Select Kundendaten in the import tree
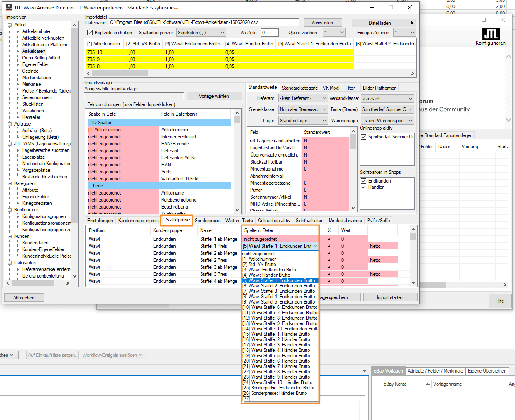The image size is (515, 420). click(35, 243)
